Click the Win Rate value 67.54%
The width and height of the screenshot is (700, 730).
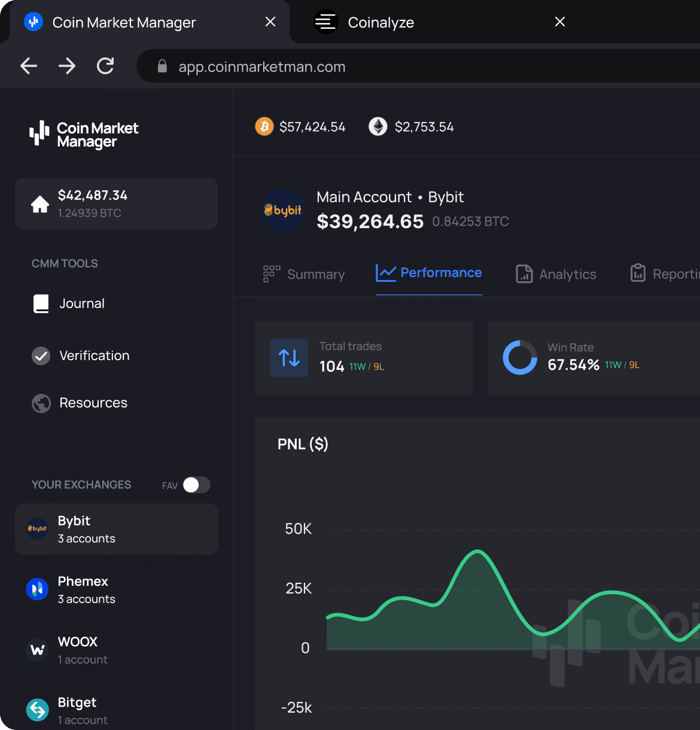[x=573, y=365]
